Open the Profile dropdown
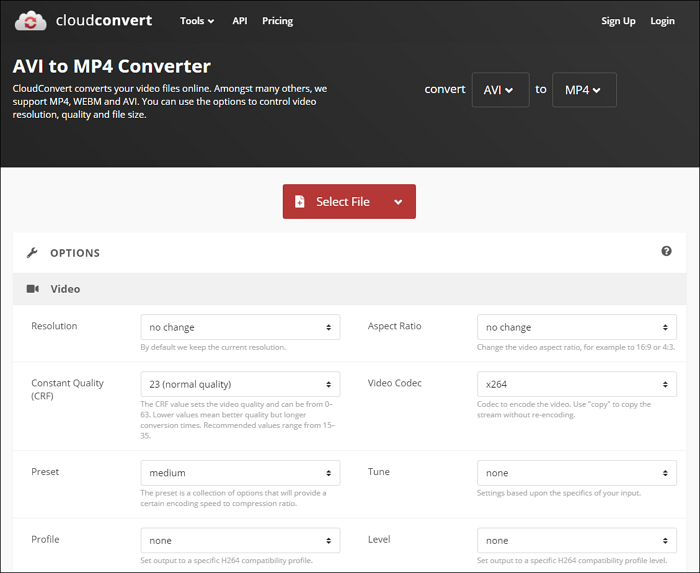The width and height of the screenshot is (700, 573). click(240, 540)
